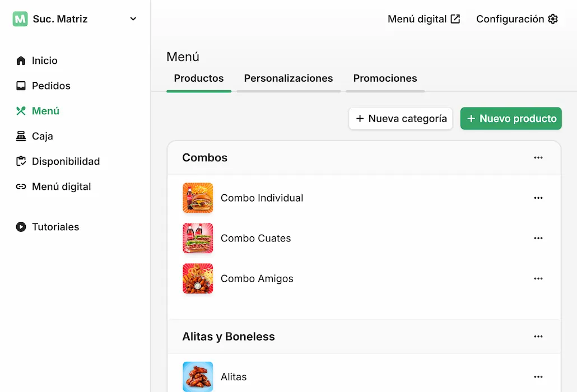The width and height of the screenshot is (577, 392).
Task: Select the Combo Amigos product row
Action: coord(257,278)
